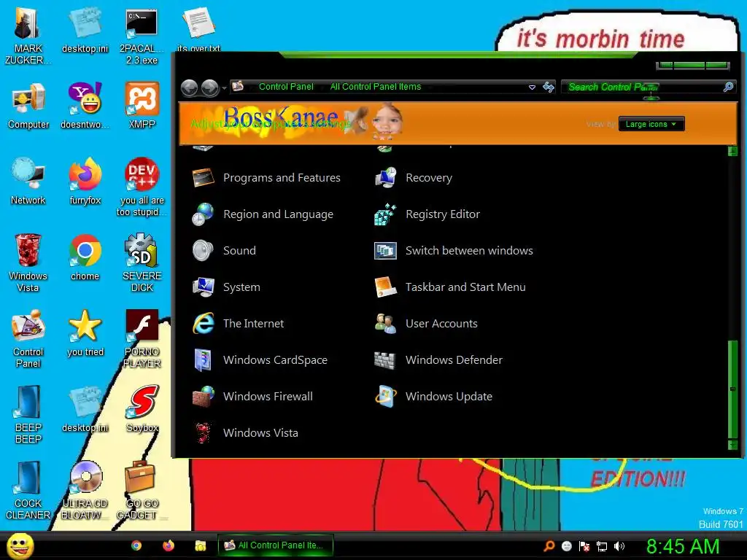The image size is (747, 560).
Task: Open the Action Center flag tray icon
Action: [x=584, y=546]
